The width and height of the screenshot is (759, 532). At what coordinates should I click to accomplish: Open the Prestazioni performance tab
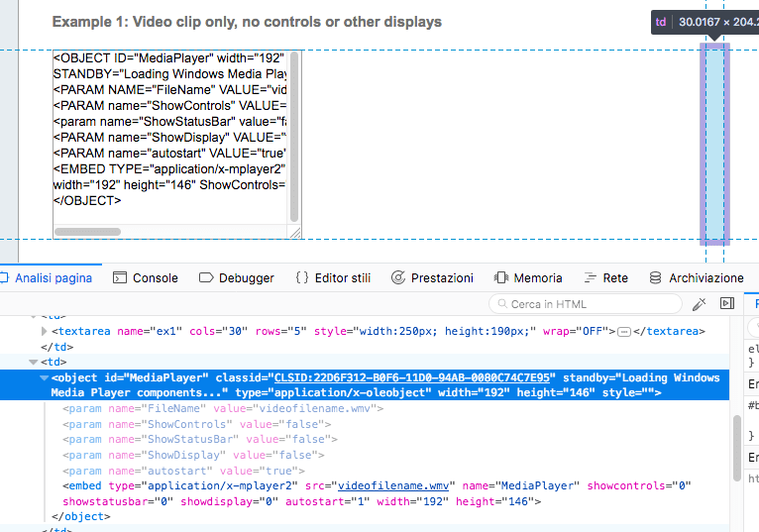432,277
